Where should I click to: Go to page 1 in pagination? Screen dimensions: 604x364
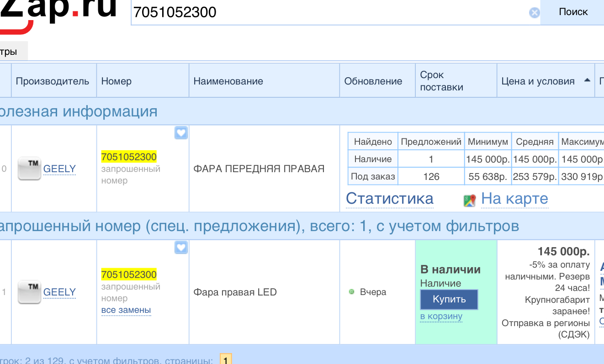[x=226, y=359]
